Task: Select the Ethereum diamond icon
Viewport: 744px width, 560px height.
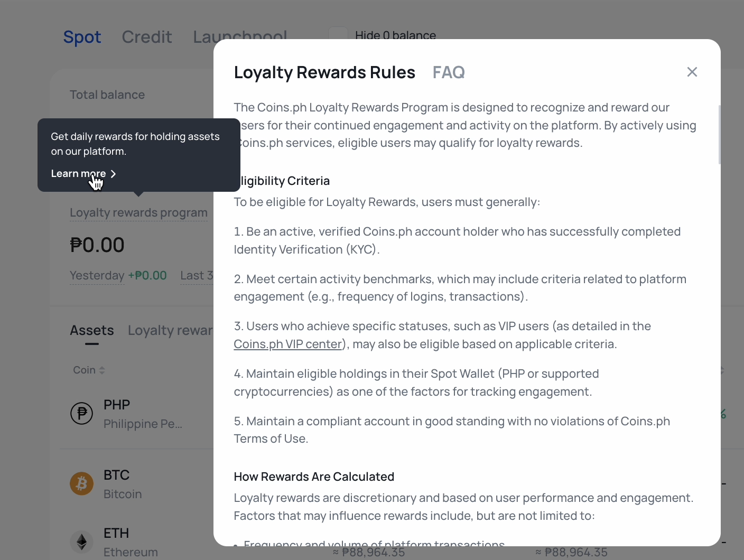Action: pos(82,542)
